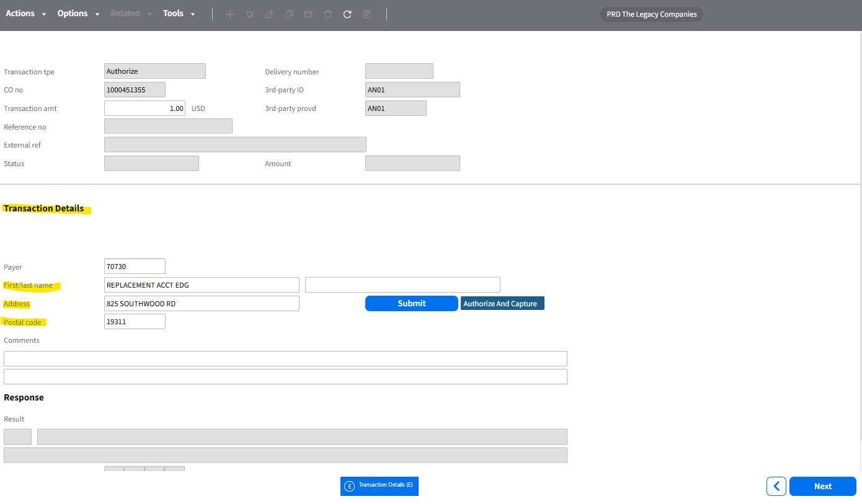The image size is (862, 504).
Task: Click the small Result code box
Action: [17, 436]
